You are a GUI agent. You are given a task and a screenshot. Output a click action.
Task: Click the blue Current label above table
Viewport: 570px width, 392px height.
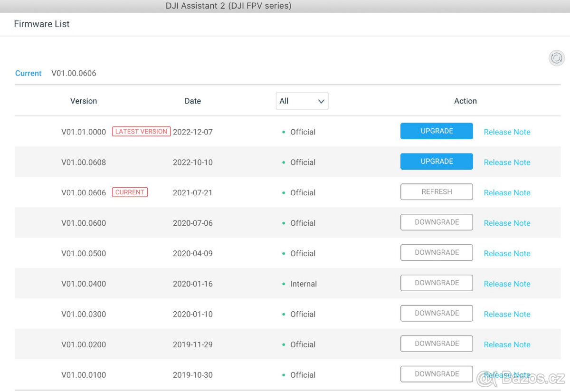click(28, 73)
